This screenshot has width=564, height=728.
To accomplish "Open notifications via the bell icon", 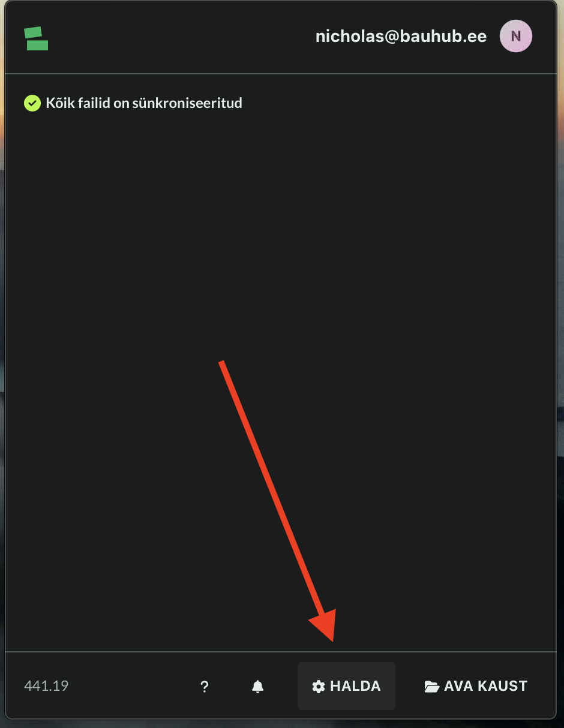I will tap(258, 687).
